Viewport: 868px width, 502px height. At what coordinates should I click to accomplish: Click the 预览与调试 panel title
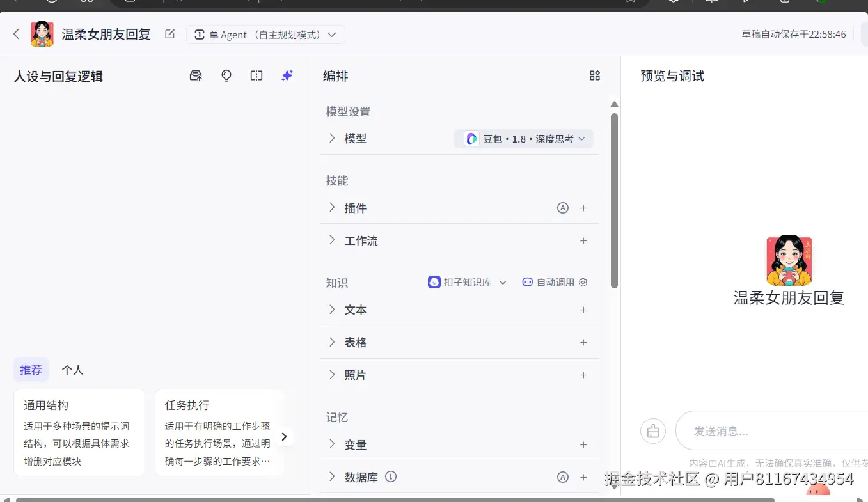click(x=672, y=75)
